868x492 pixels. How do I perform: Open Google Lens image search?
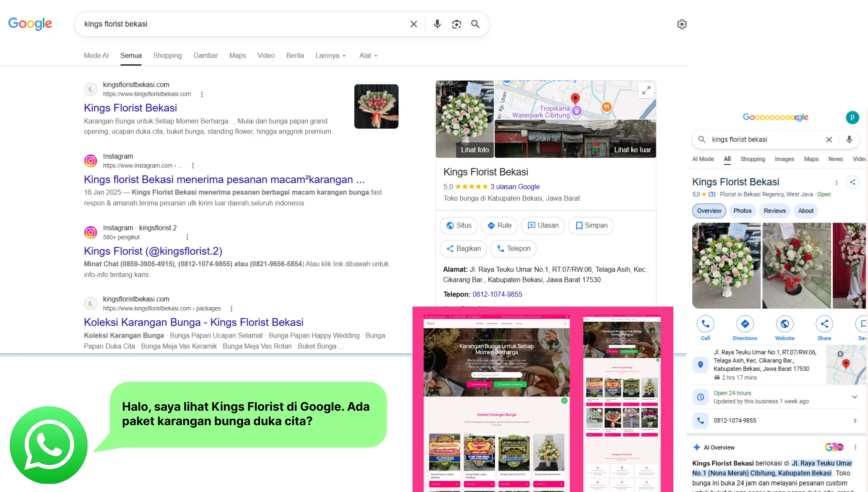(x=456, y=24)
